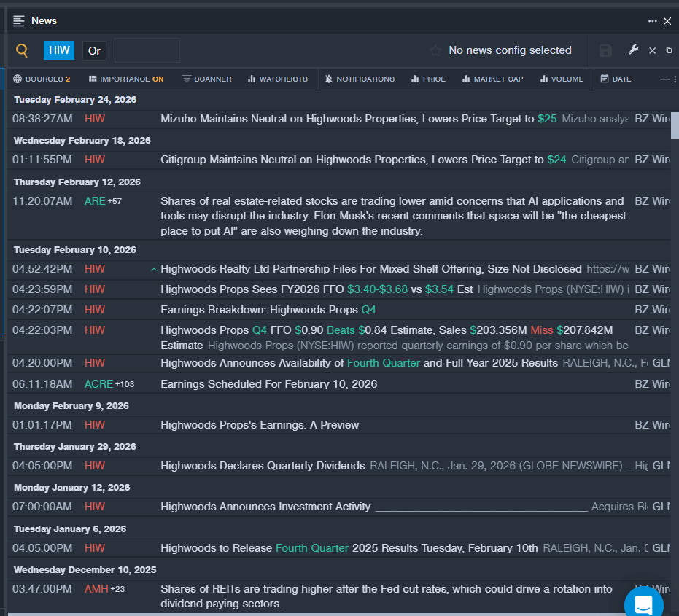Open settings with the wrench icon
The width and height of the screenshot is (679, 616).
pos(633,50)
